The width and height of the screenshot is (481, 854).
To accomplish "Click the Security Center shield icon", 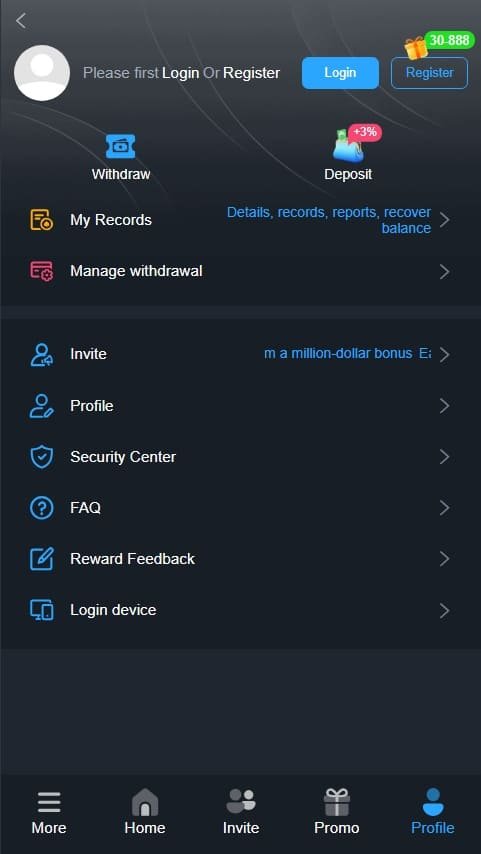I will tap(41, 457).
